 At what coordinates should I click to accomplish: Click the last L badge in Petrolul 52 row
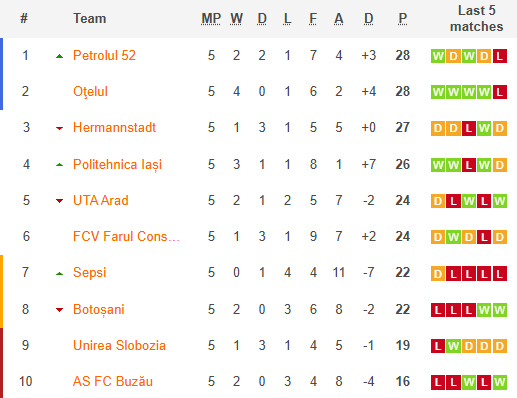click(x=500, y=56)
